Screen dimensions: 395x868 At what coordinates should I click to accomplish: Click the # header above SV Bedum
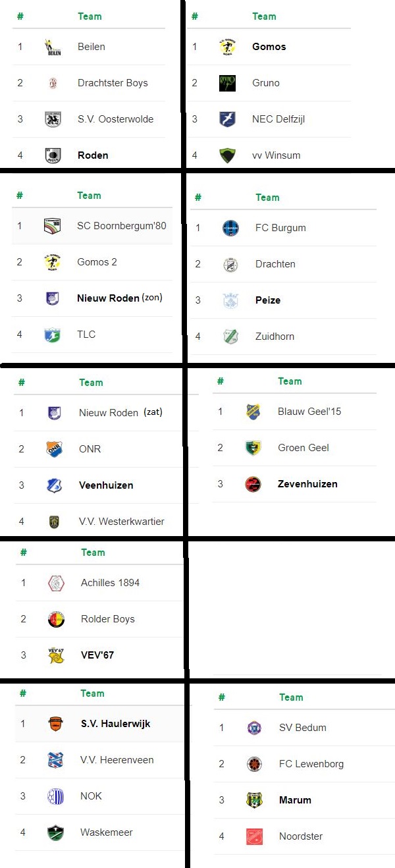[222, 697]
